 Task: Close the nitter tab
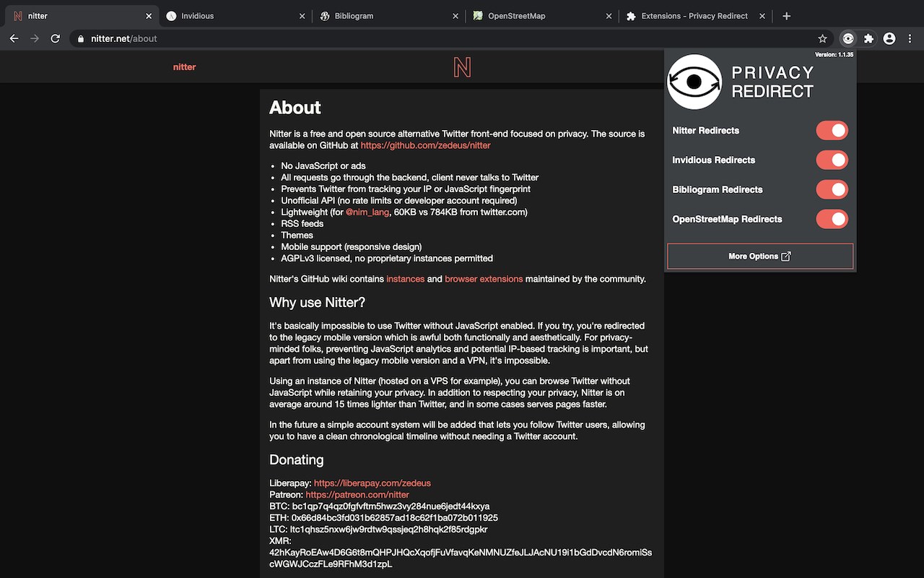(149, 16)
